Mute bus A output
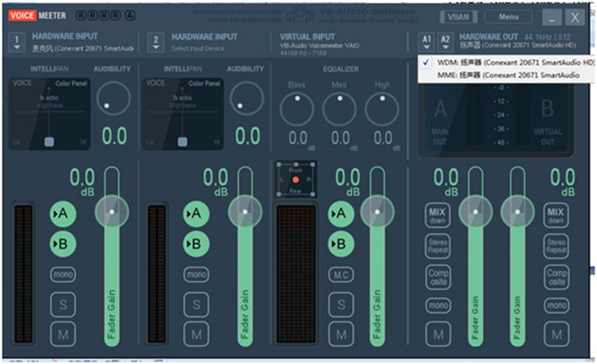 [438, 334]
